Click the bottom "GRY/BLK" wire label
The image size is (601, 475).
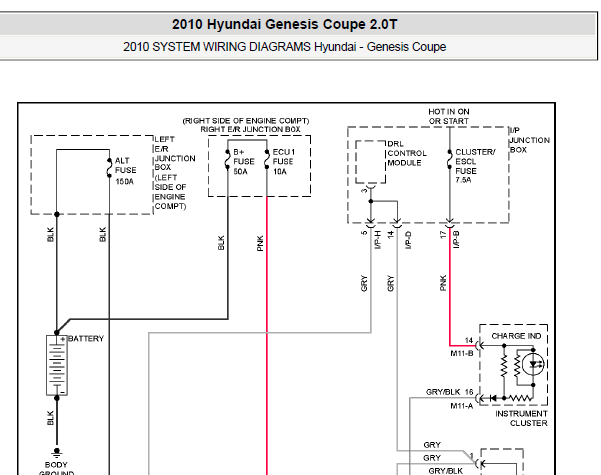click(445, 471)
